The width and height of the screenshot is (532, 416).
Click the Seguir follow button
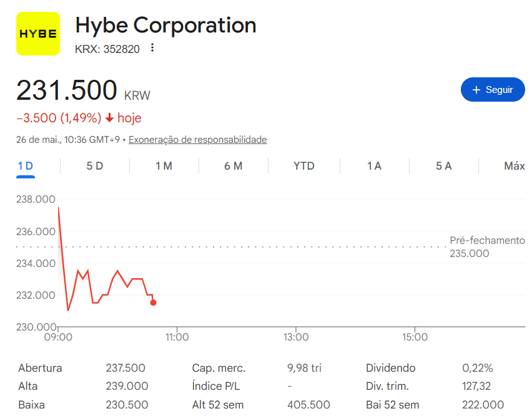pyautogui.click(x=493, y=89)
